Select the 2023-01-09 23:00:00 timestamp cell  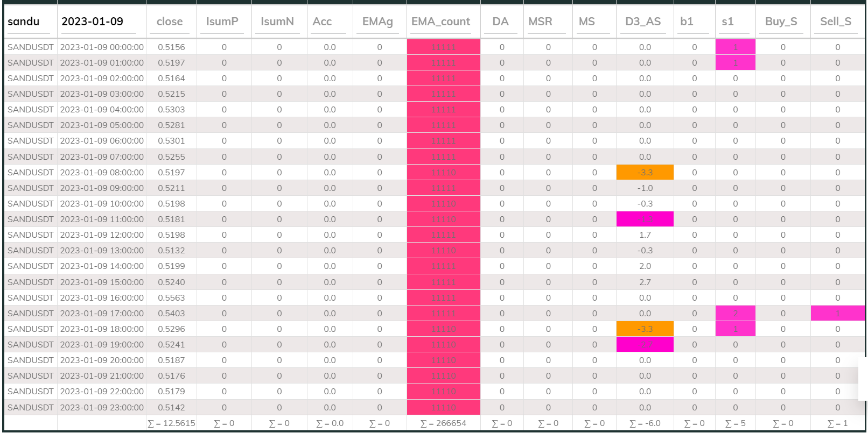pyautogui.click(x=102, y=408)
